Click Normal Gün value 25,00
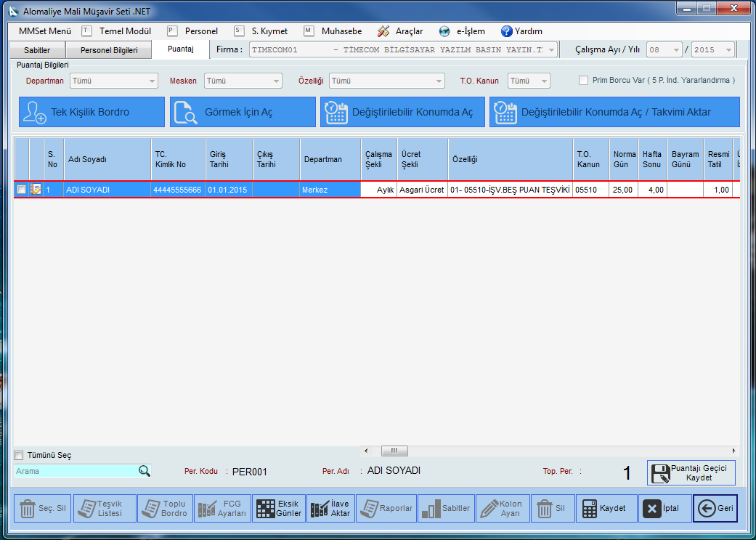This screenshot has width=756, height=540. [624, 190]
